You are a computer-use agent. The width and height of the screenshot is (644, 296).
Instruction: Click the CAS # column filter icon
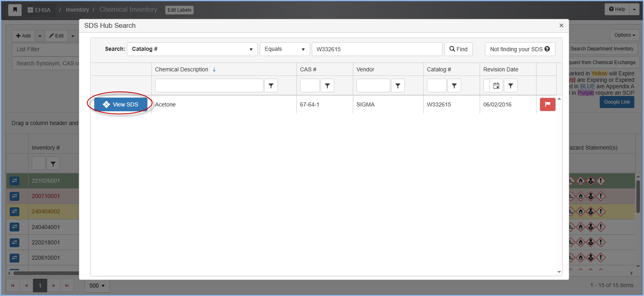(x=327, y=85)
